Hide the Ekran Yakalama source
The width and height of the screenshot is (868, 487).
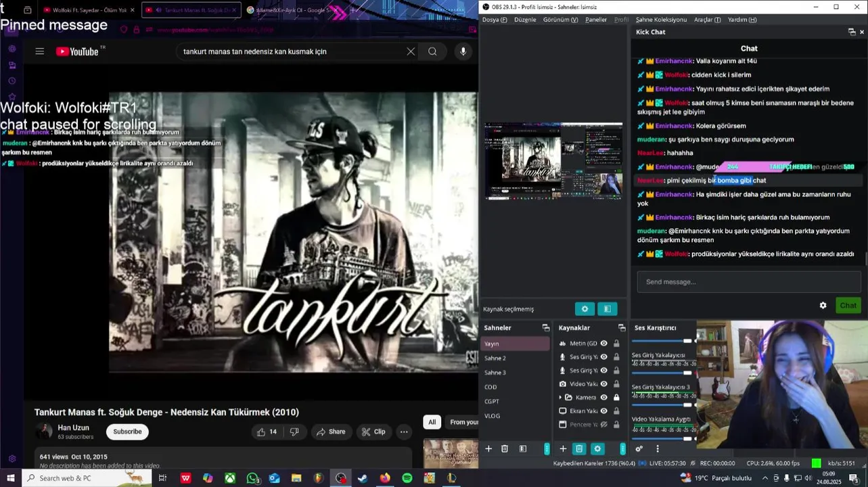tap(604, 411)
